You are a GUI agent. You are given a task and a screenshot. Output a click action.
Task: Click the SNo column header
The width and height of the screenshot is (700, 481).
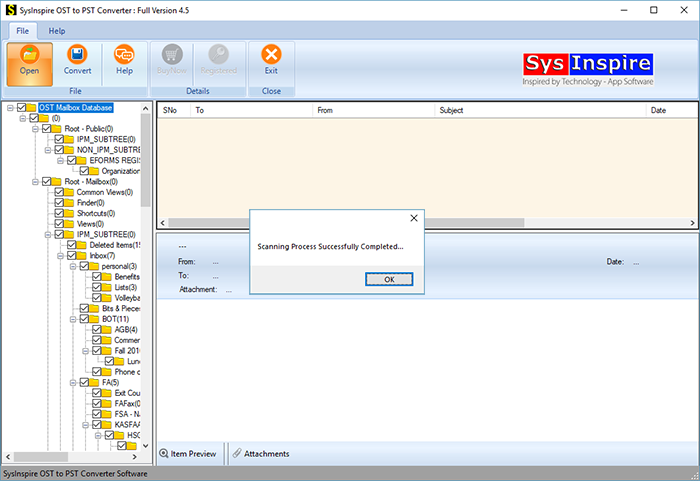174,110
